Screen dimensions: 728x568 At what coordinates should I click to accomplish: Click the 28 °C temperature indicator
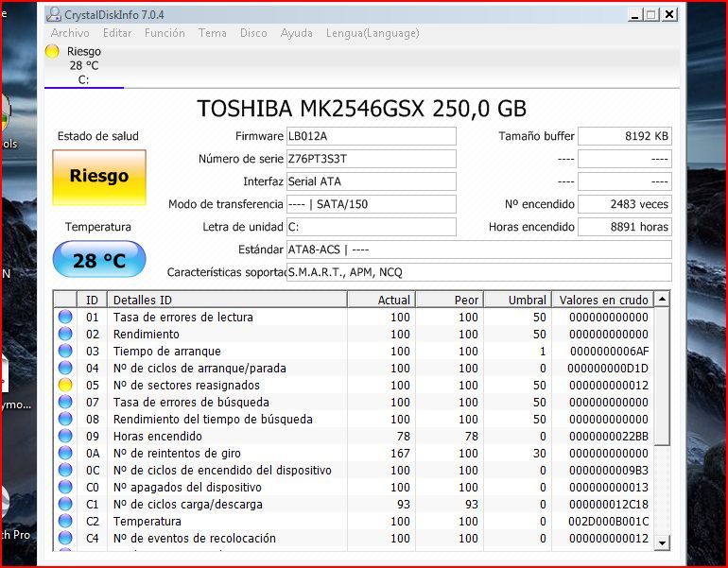point(99,260)
